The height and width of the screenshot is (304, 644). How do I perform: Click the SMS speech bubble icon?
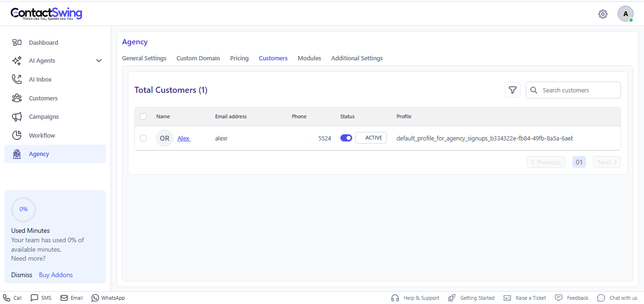point(34,298)
